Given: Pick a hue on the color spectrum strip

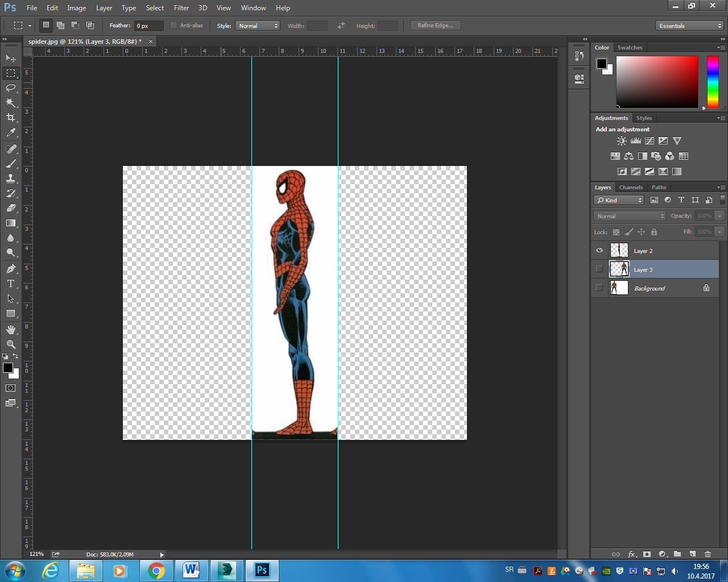Looking at the screenshot, I should (x=713, y=82).
